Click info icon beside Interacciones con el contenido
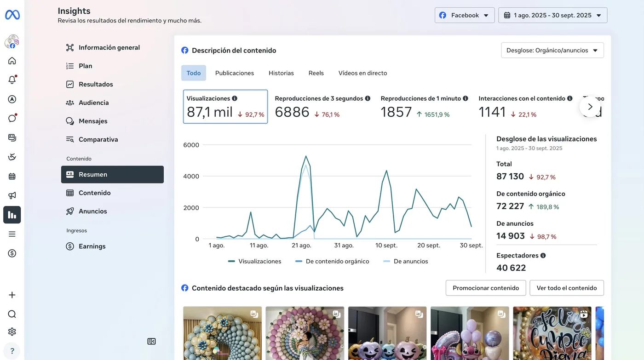The height and width of the screenshot is (360, 644). pyautogui.click(x=570, y=98)
